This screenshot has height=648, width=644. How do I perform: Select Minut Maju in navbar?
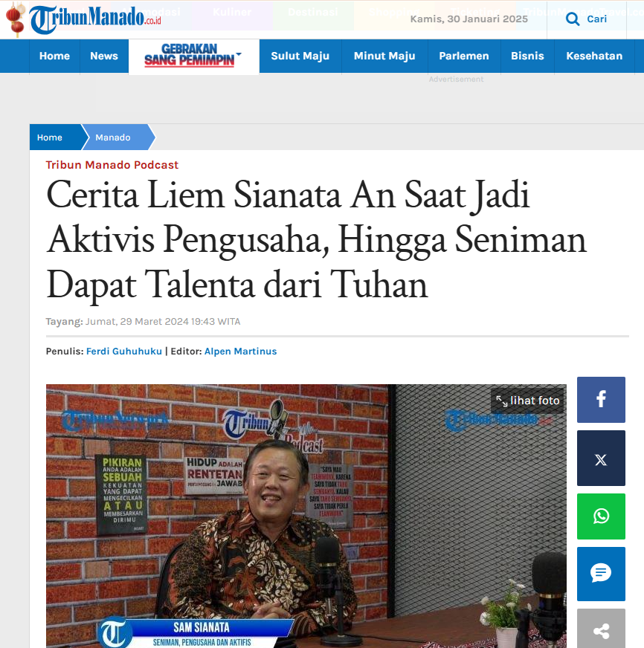pyautogui.click(x=384, y=56)
